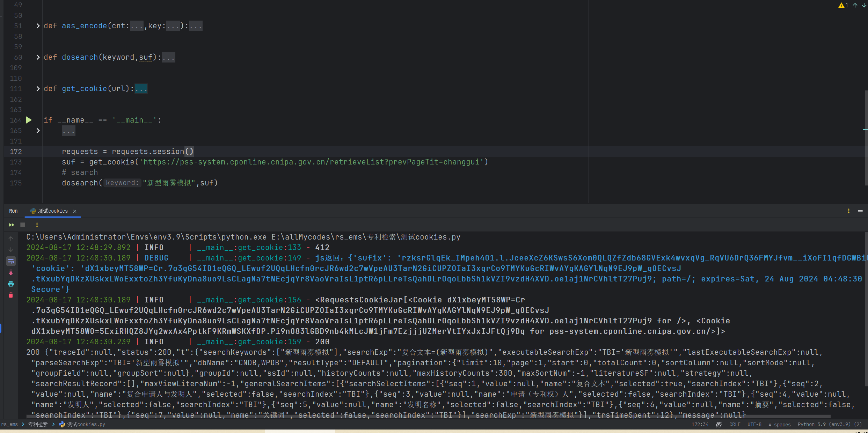
Task: Click the Python 3.9 interpreter selector
Action: 830,424
